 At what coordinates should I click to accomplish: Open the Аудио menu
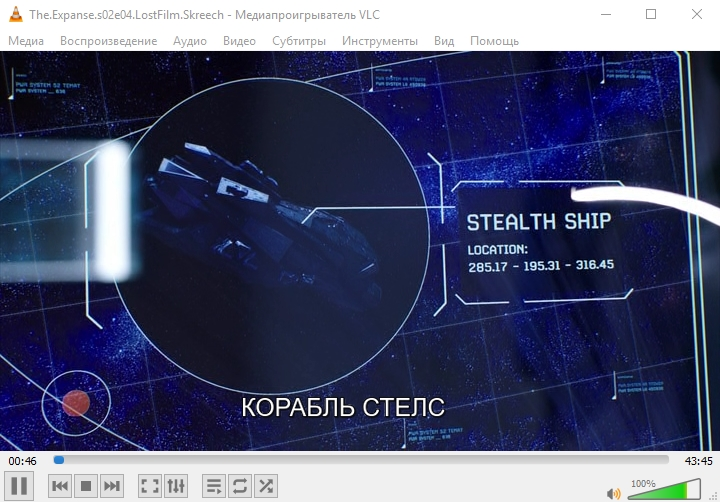click(x=190, y=41)
